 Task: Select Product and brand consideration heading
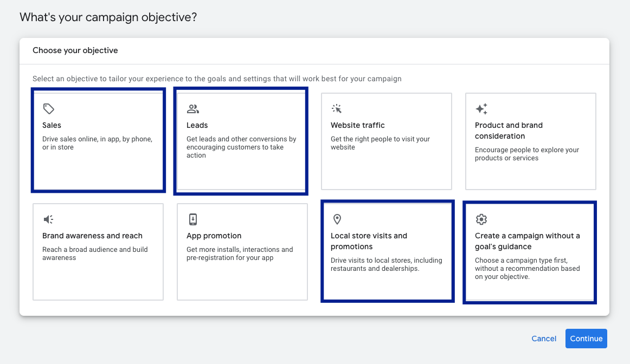tap(509, 131)
